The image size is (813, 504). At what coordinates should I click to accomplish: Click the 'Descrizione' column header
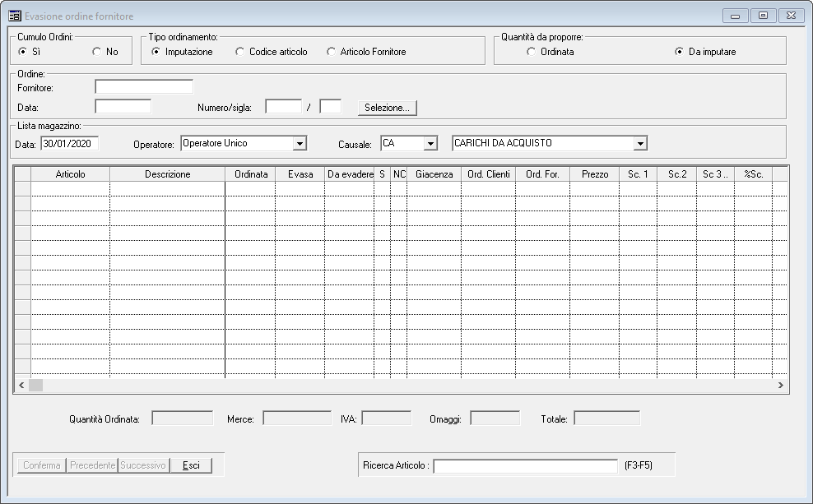[167, 174]
